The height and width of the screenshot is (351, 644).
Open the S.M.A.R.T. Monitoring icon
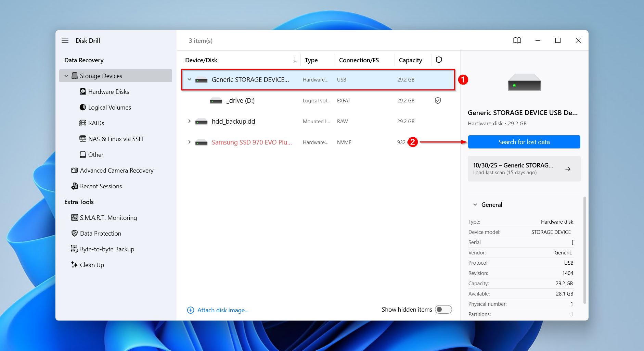tap(74, 217)
